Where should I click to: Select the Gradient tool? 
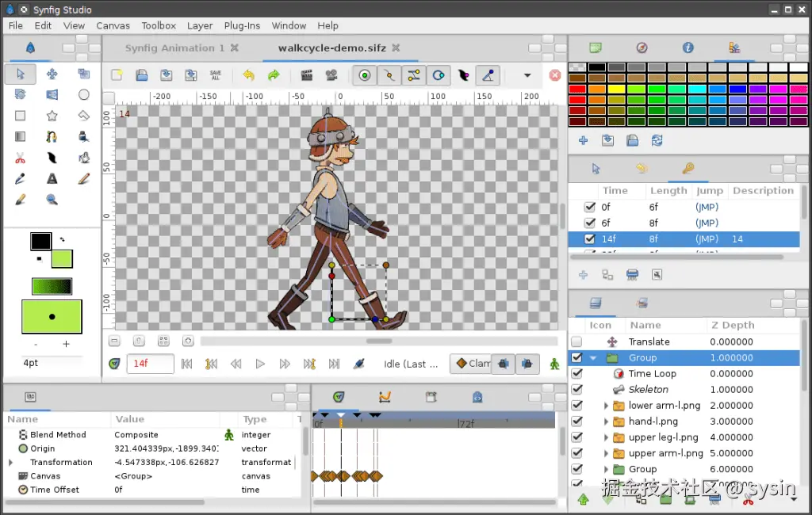tap(20, 136)
